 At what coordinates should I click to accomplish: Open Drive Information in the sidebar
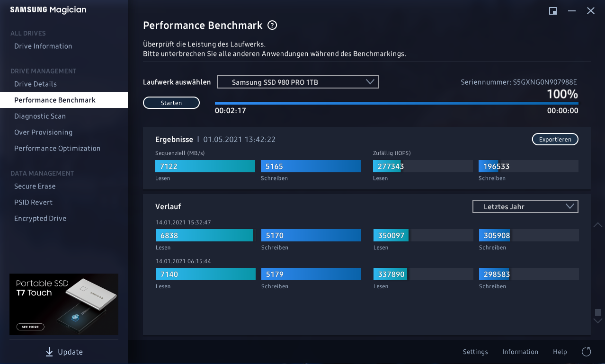[43, 46]
